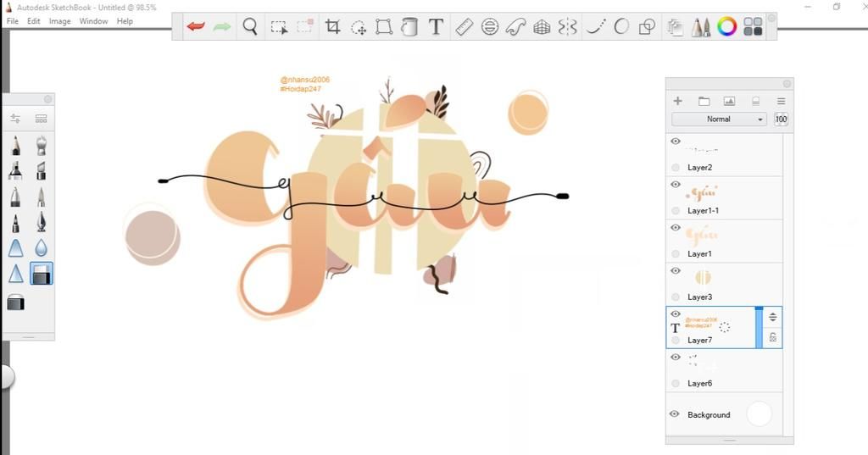Close the brush palette panel

pos(47,99)
